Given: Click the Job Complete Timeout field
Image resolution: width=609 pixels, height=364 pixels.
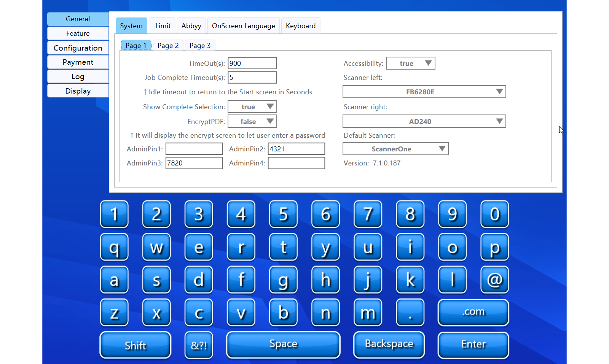Looking at the screenshot, I should point(252,77).
